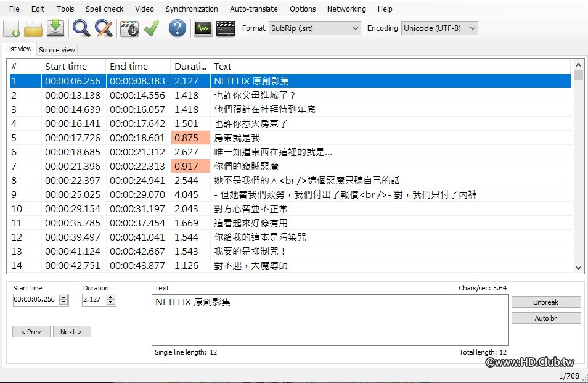588x383 pixels.
Task: Open the Options menu
Action: tap(303, 9)
